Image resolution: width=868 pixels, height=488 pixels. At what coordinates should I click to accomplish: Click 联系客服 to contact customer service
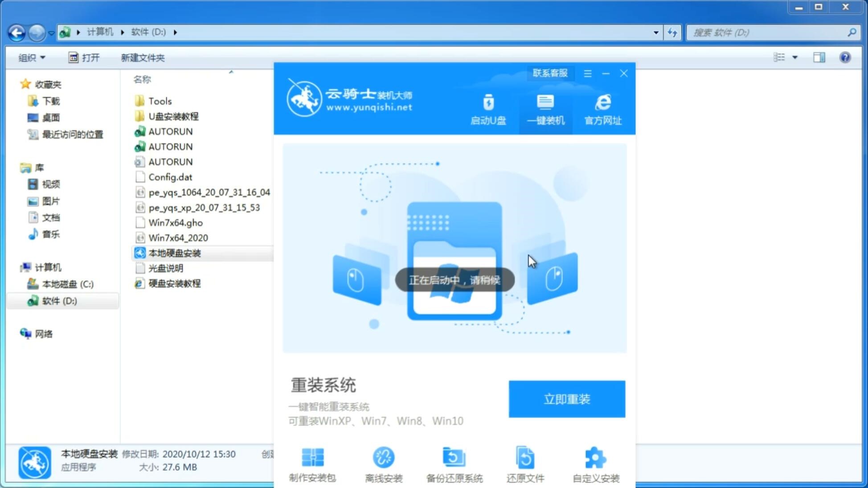point(551,73)
